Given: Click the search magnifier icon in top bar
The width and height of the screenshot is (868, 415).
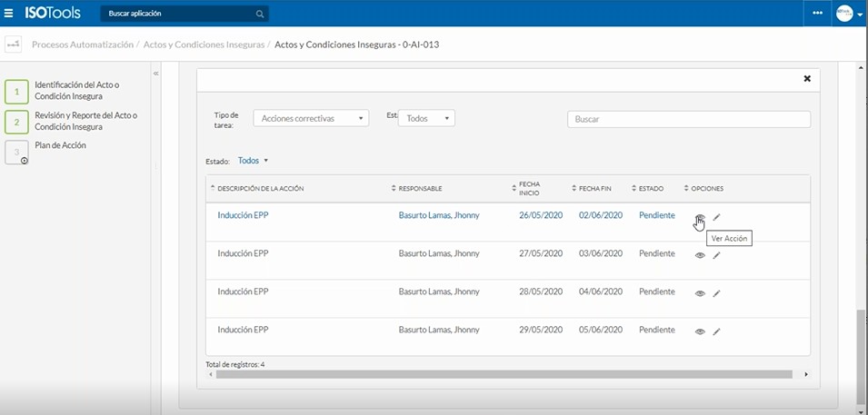Looking at the screenshot, I should 260,15.
